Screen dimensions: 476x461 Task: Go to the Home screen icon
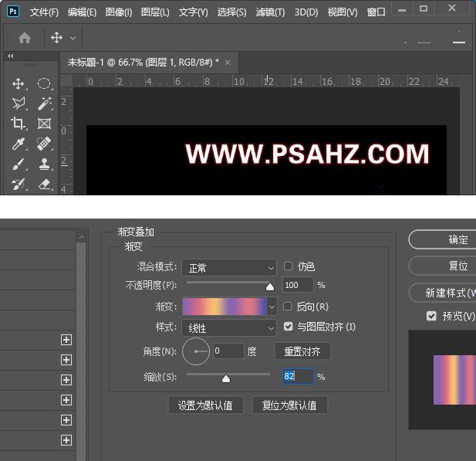[25, 38]
